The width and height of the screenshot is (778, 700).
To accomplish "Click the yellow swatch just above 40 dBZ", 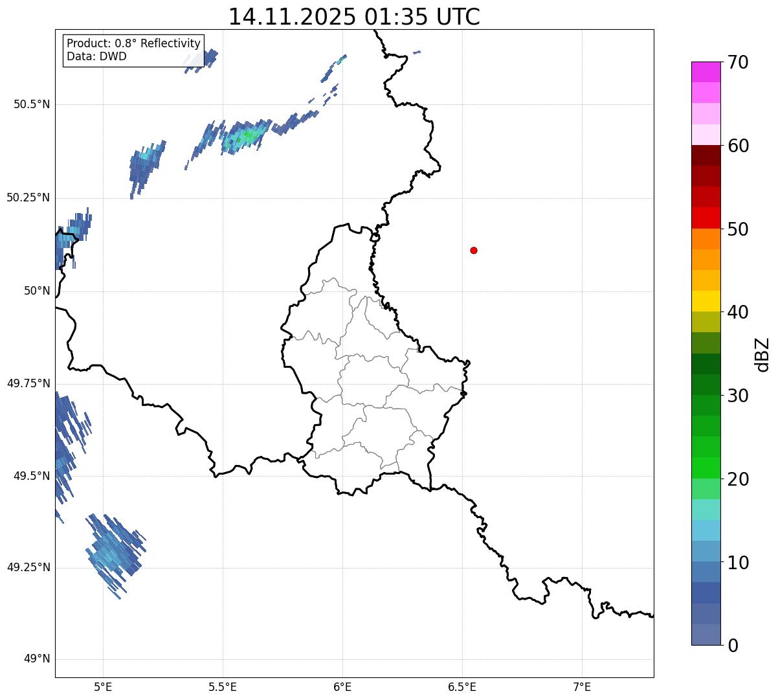I will (x=706, y=301).
